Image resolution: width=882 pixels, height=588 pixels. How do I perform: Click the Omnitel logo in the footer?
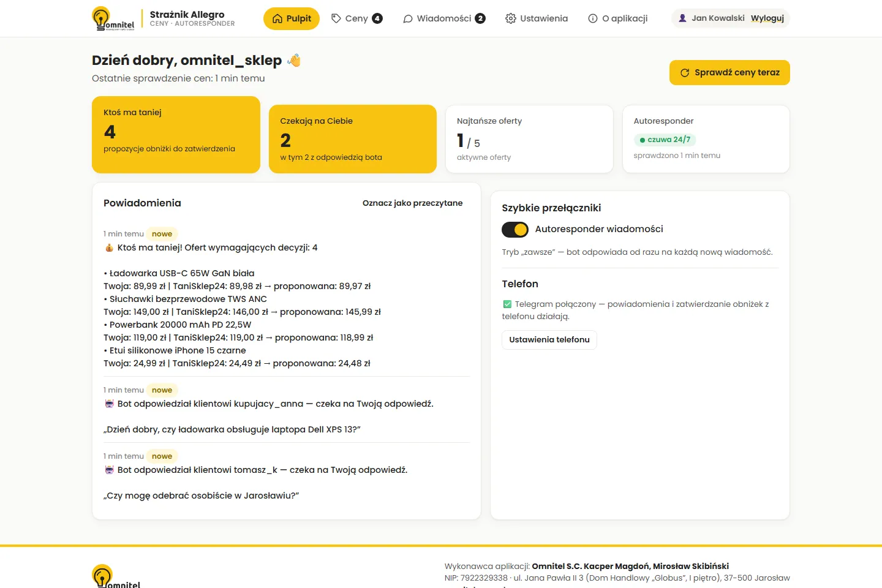[116, 576]
